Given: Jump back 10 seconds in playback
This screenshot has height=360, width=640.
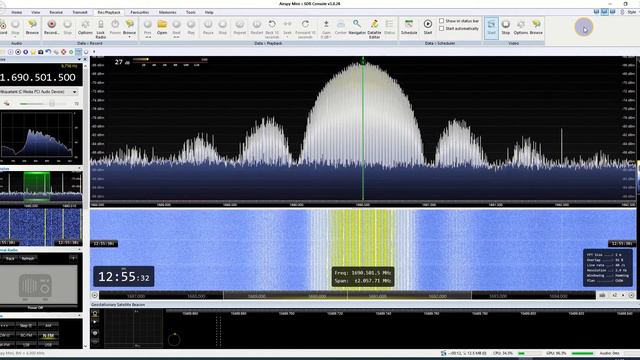Looking at the screenshot, I should (272, 29).
